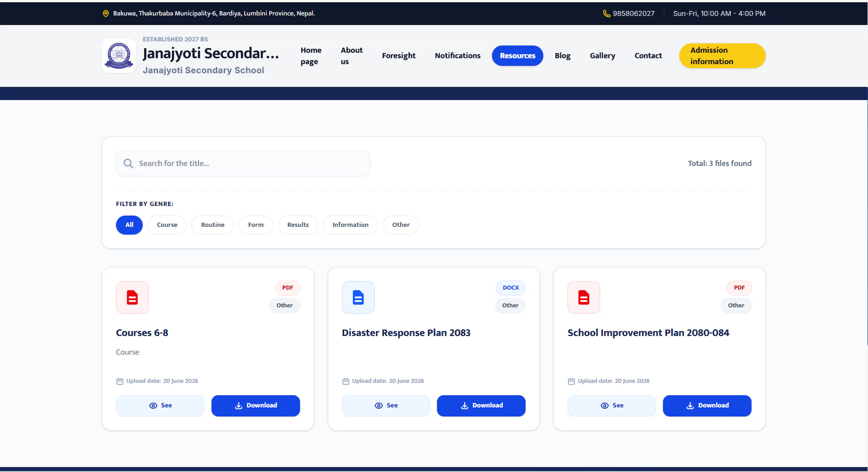This screenshot has height=472, width=868.
Task: Click the blue document icon on Disaster Response Plan
Action: 358,297
